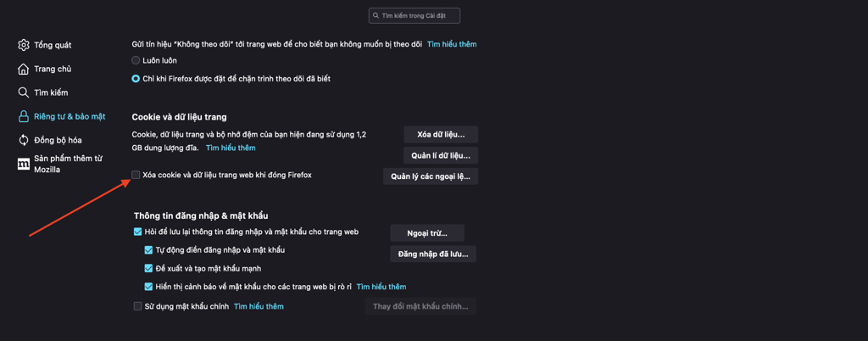Toggle Đề xuất và tạo mật khẩu mạnh
Image resolution: width=868 pixels, height=341 pixels.
(x=148, y=269)
